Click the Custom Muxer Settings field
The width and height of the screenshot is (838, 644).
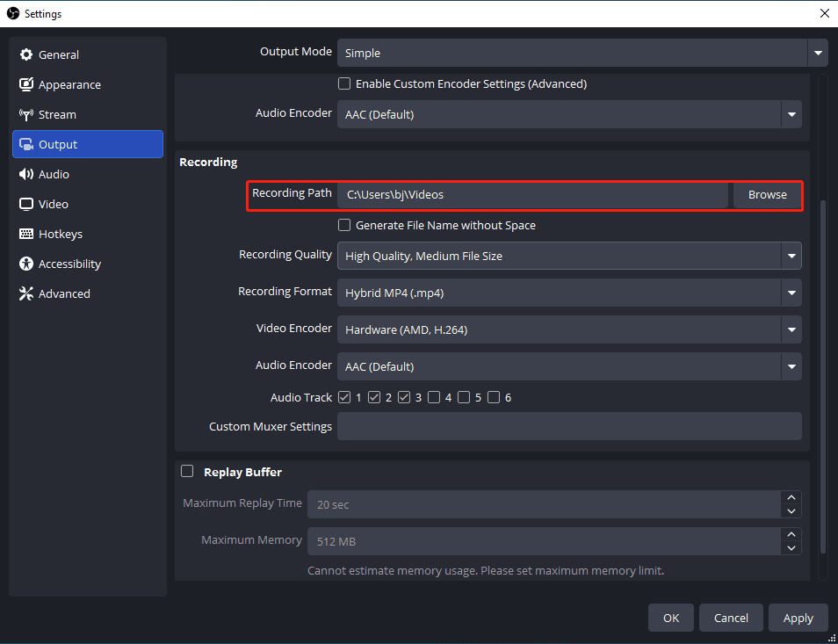coord(569,426)
